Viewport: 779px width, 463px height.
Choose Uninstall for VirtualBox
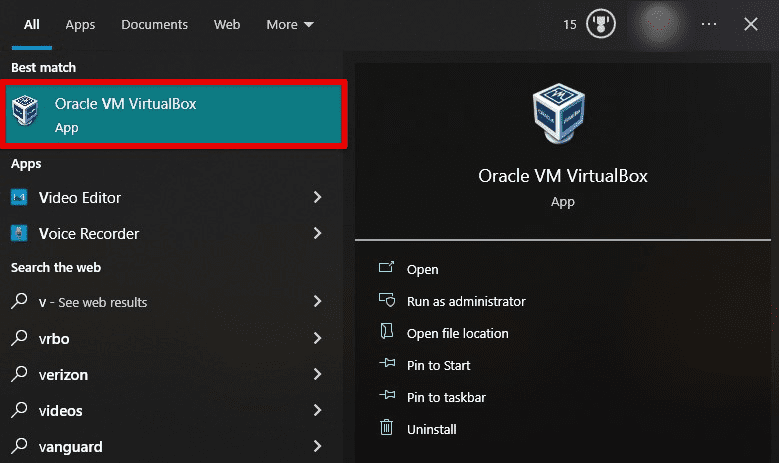click(x=431, y=429)
